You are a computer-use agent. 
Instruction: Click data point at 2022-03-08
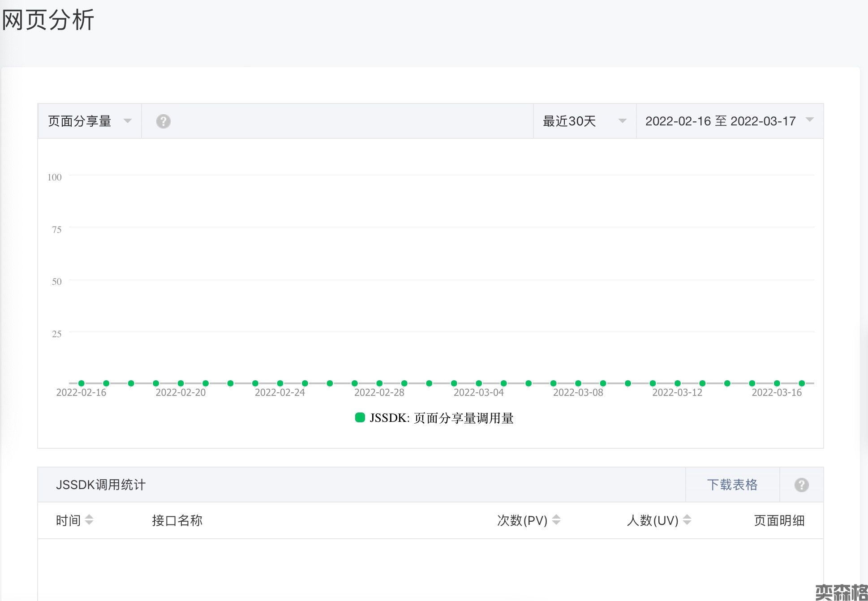pyautogui.click(x=578, y=383)
